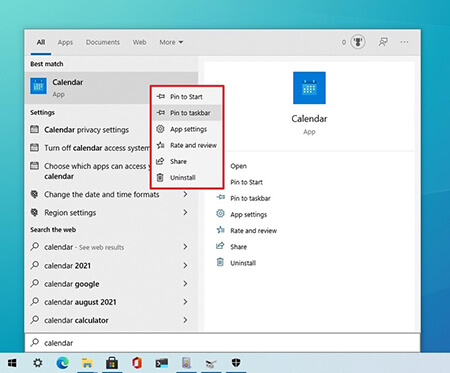Expand arrow for calendar See web results
450x373 pixels.
tap(185, 247)
